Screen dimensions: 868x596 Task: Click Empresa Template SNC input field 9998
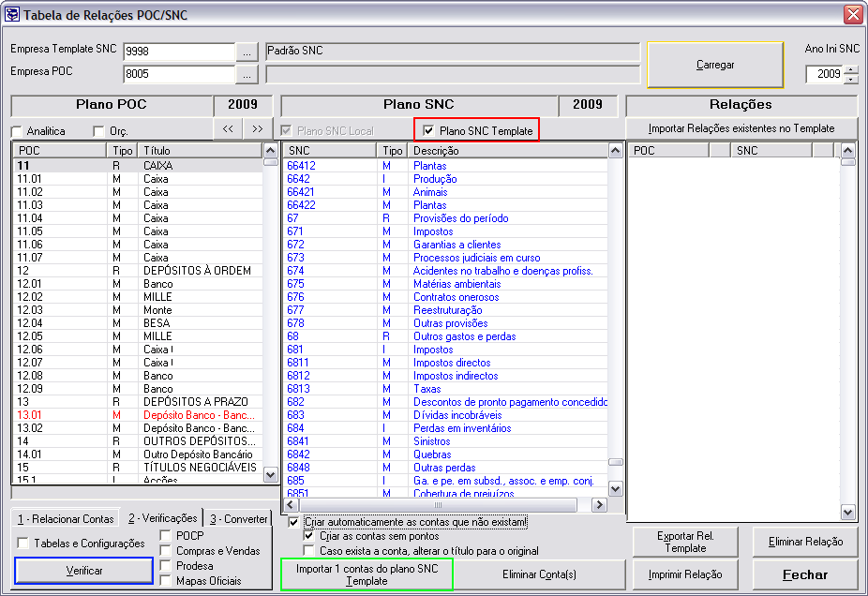click(x=179, y=52)
